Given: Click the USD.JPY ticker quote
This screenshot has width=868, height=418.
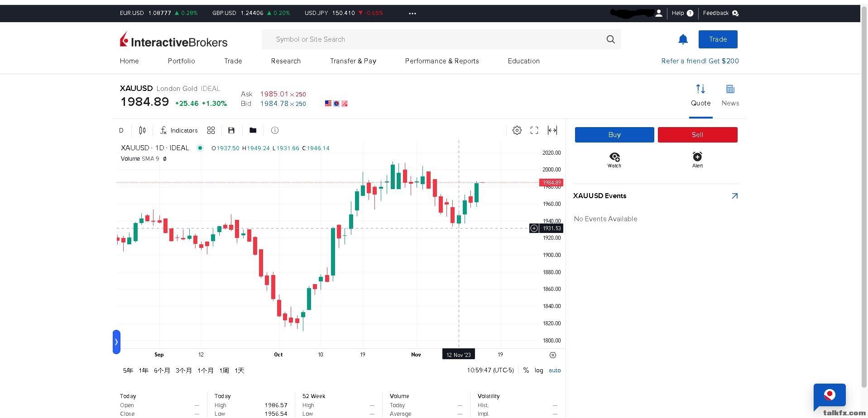Looking at the screenshot, I should tap(344, 13).
